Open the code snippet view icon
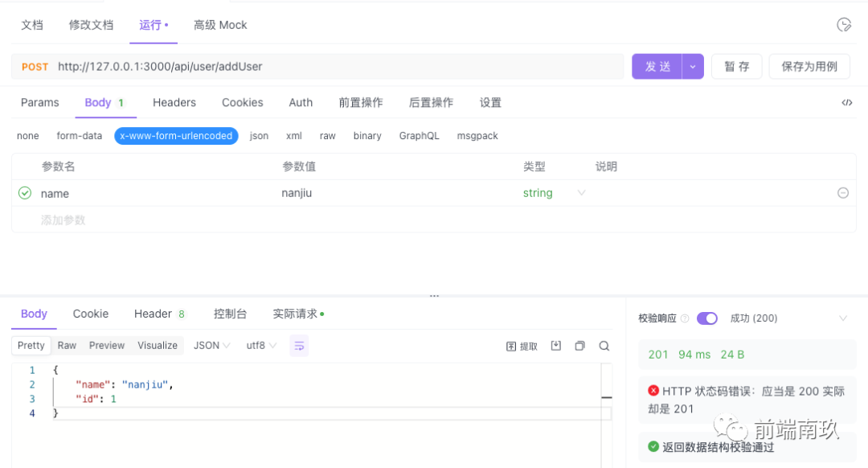Screen dimensions: 868x468 point(845,103)
